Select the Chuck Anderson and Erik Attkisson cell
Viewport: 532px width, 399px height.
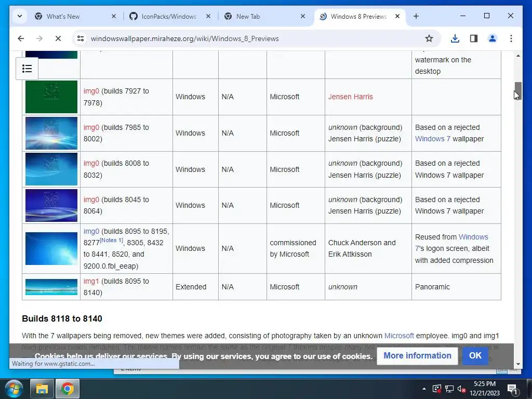pyautogui.click(x=368, y=248)
